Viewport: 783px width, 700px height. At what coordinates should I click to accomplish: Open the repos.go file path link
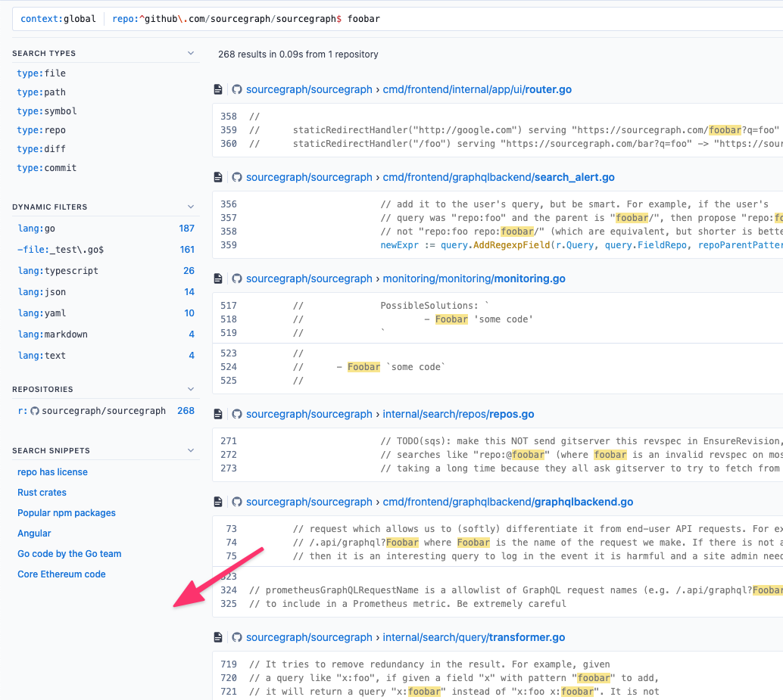pos(458,414)
